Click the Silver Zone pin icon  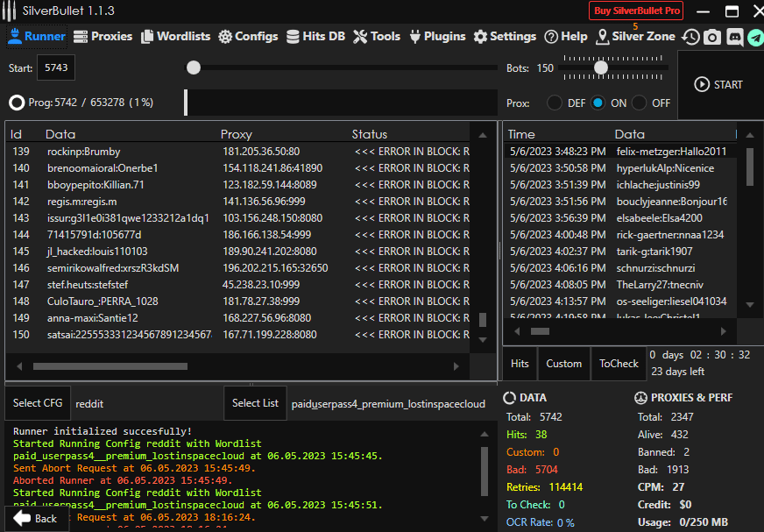pyautogui.click(x=603, y=37)
